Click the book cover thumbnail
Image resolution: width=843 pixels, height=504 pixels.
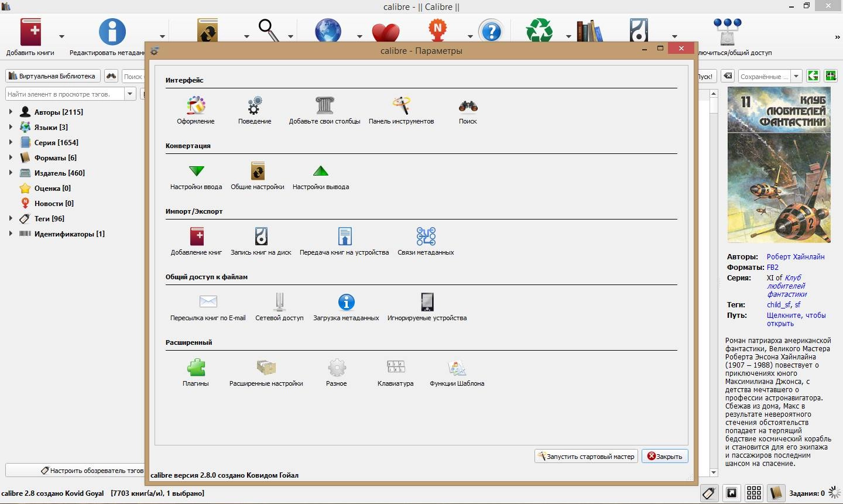(x=779, y=165)
